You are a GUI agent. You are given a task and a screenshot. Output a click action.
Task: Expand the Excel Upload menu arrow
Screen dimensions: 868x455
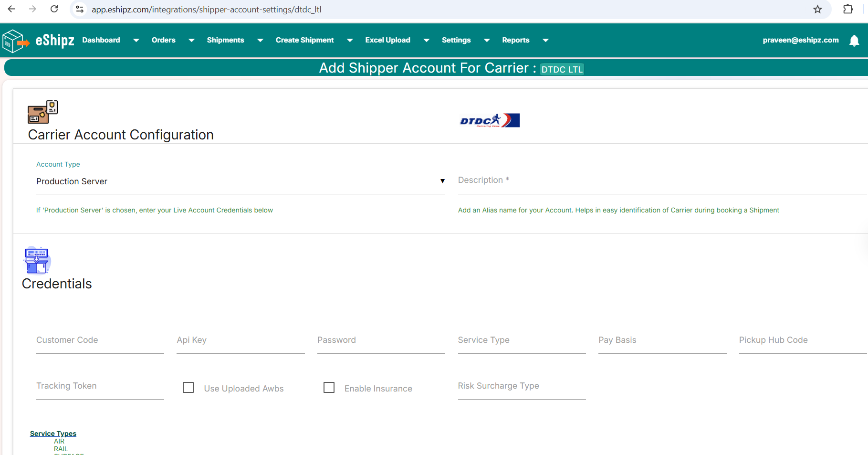426,41
